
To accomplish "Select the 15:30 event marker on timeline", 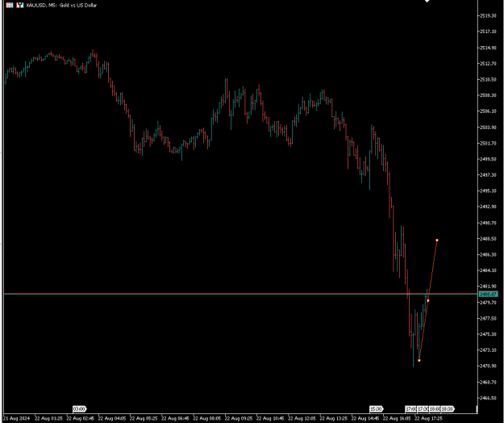I will coord(377,408).
